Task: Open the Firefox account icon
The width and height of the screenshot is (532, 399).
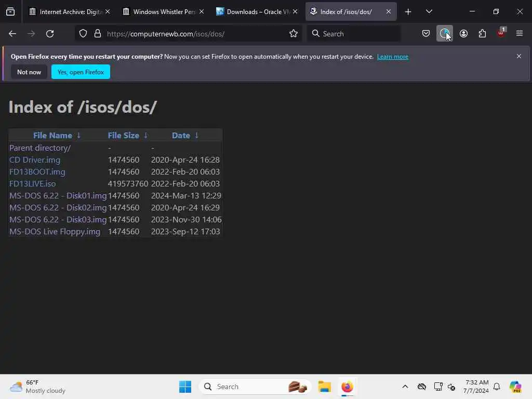Action: point(463,34)
